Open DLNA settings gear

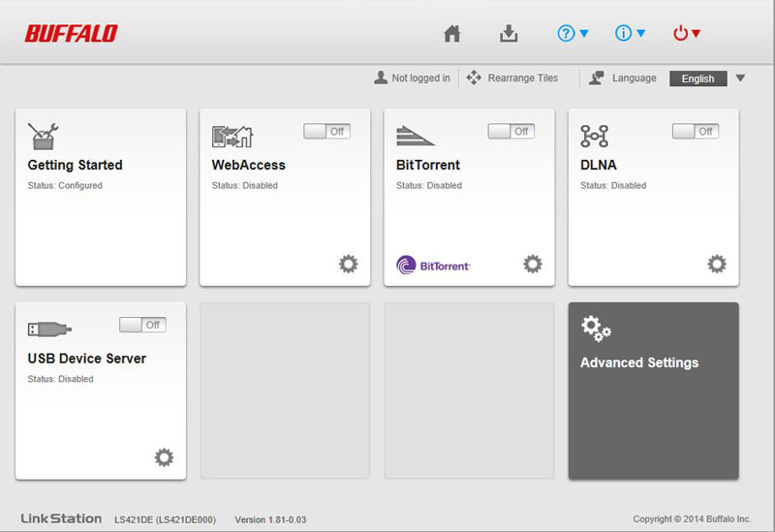(x=717, y=264)
